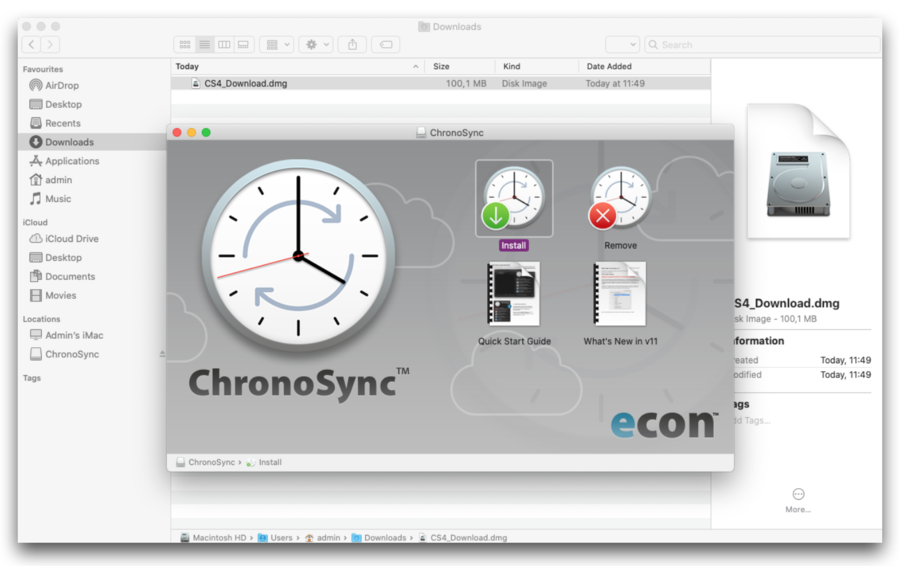The image size is (900, 566).
Task: Go back in the Downloads Finder window
Action: tap(32, 44)
